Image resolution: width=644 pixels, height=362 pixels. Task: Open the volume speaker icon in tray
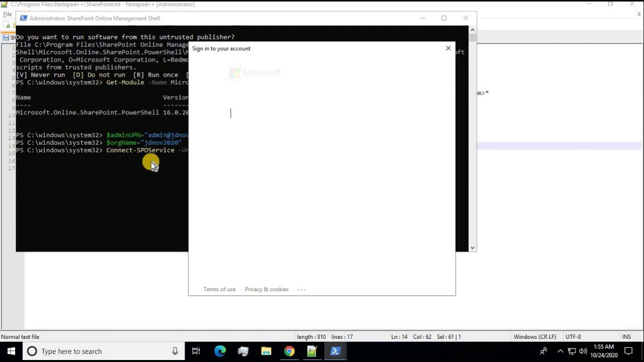coord(583,351)
